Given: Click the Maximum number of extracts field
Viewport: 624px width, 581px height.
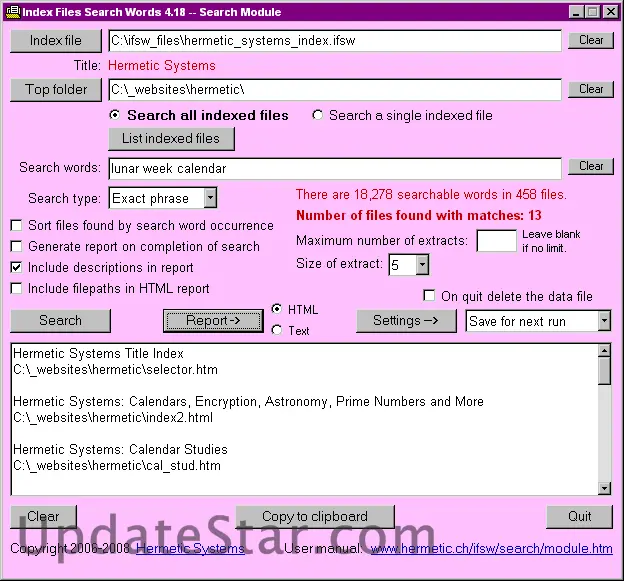Looking at the screenshot, I should [x=496, y=240].
